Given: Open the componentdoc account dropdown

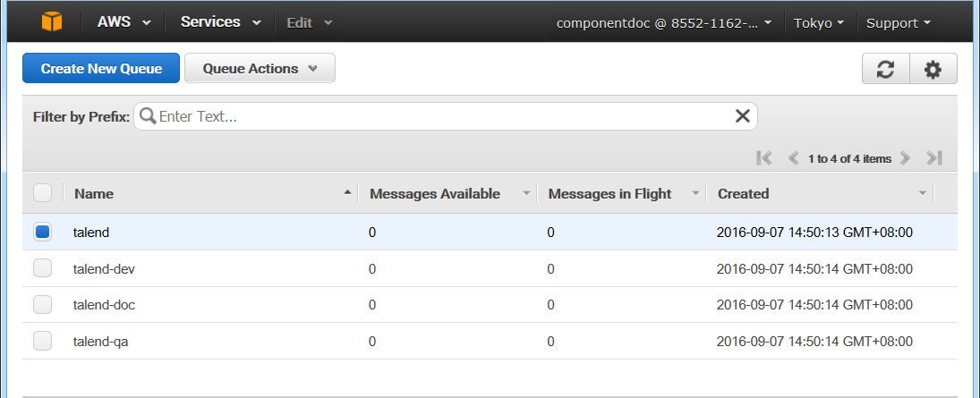Looking at the screenshot, I should [x=663, y=22].
